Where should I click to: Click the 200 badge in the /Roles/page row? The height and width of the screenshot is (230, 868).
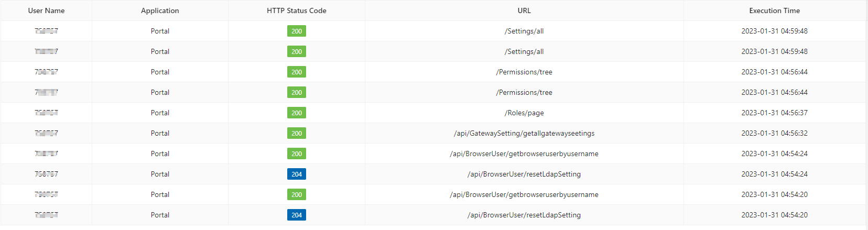click(x=297, y=113)
